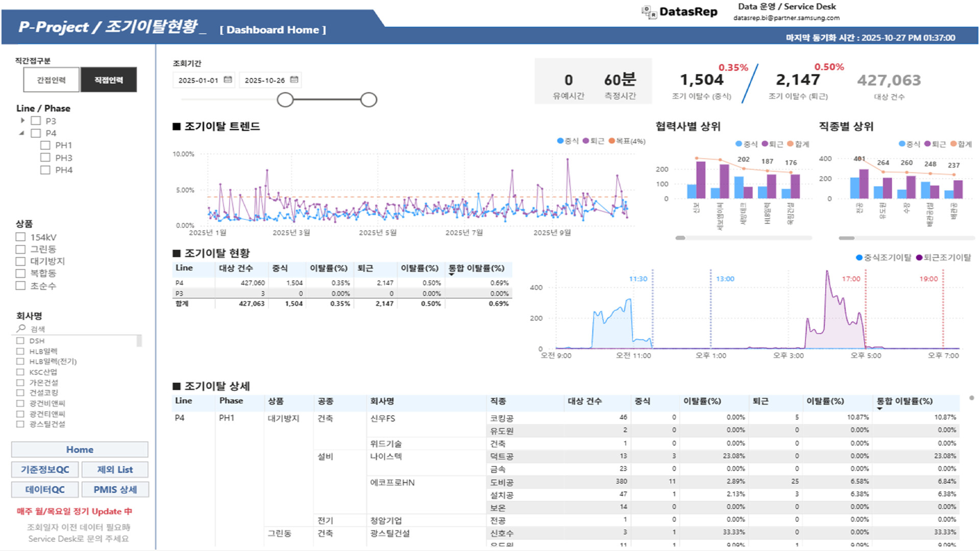Image resolution: width=980 pixels, height=551 pixels.
Task: Open the PMIS 상세 button
Action: 115,489
